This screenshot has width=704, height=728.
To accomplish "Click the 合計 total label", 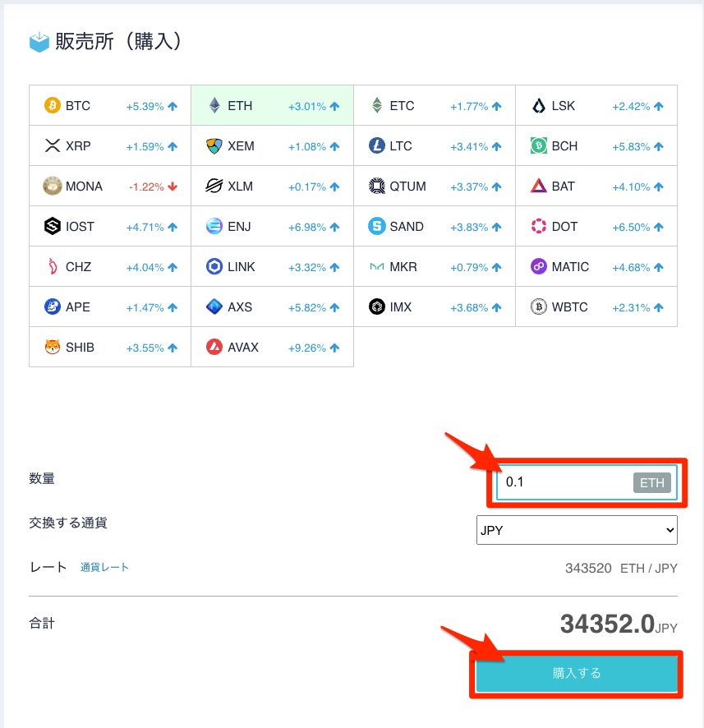I will click(x=42, y=623).
